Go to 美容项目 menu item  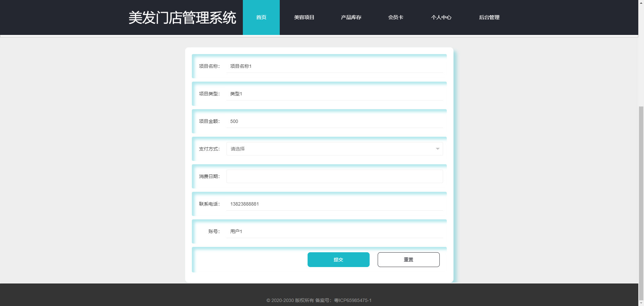(x=304, y=17)
